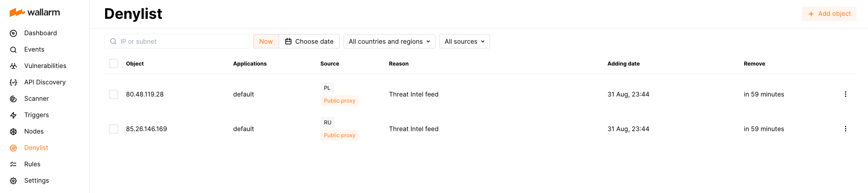
Task: Open the actions menu for 80.48.119.28 row
Action: (846, 94)
